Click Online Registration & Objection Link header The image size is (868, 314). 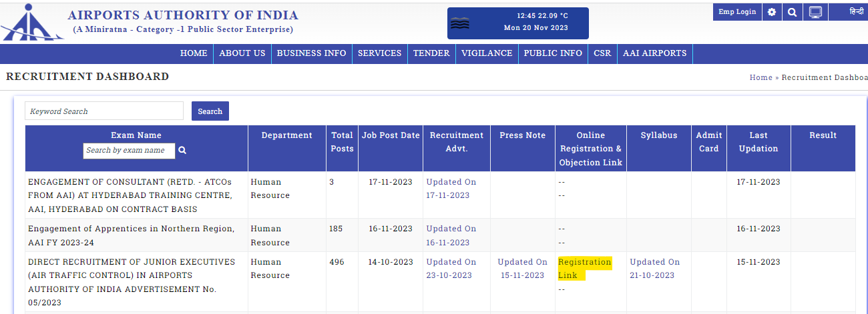click(x=591, y=149)
